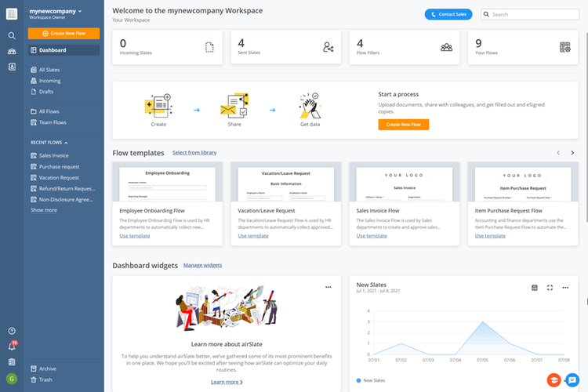Open mynewcompany workspace dropdown
Screen dimensions: 588x392
[x=56, y=12]
